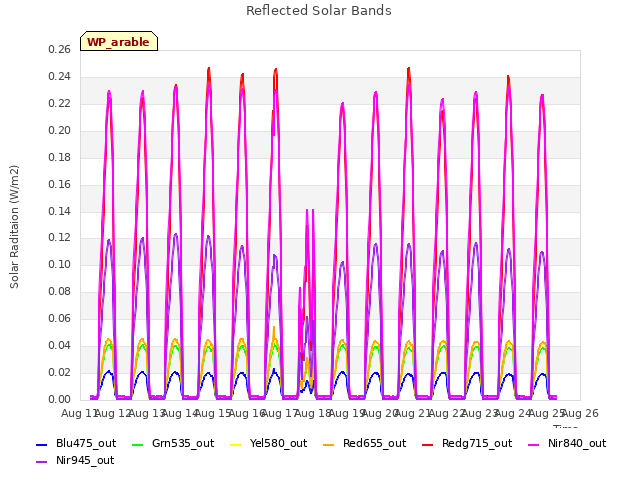Select the Red655_out legend entry
Viewport: 640px width, 480px height.
(364, 443)
